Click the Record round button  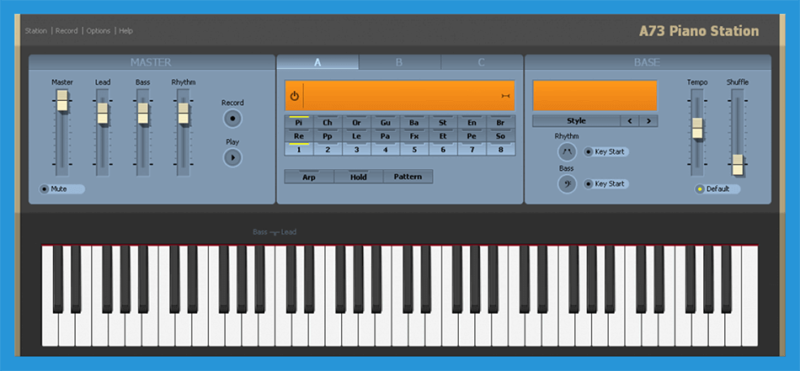pos(233,118)
